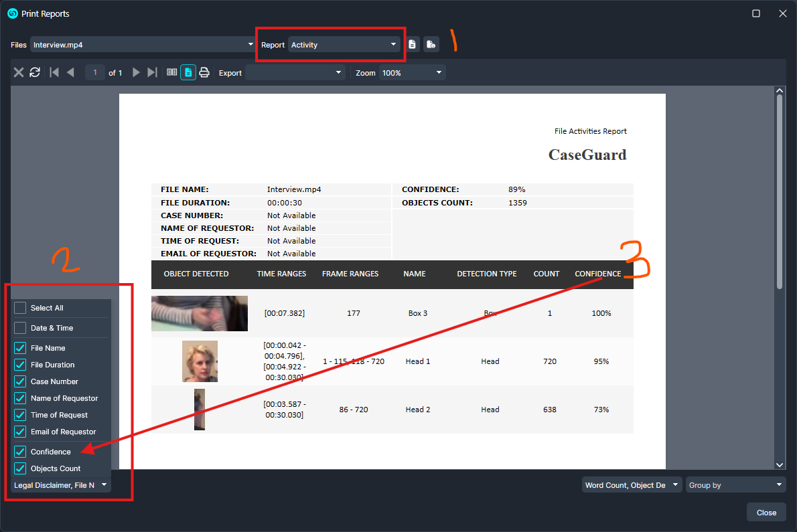This screenshot has width=797, height=532.
Task: Open the Group by dropdown
Action: click(735, 485)
